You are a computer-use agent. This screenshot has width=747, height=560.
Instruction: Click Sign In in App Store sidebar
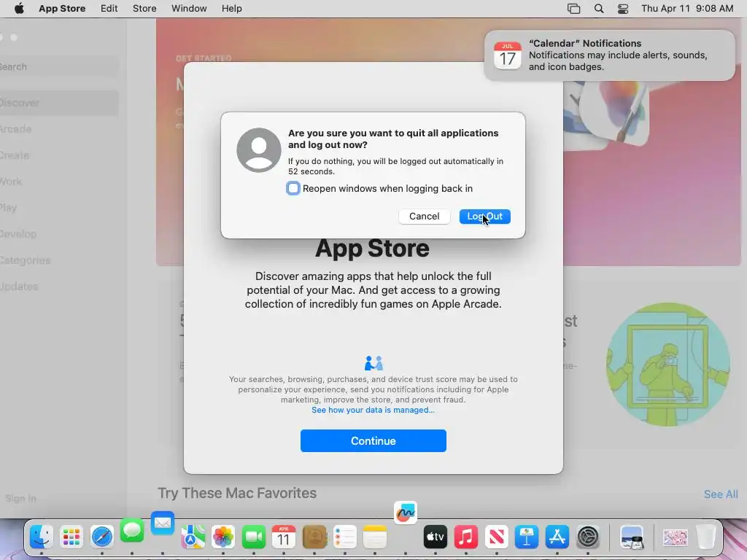coord(20,499)
